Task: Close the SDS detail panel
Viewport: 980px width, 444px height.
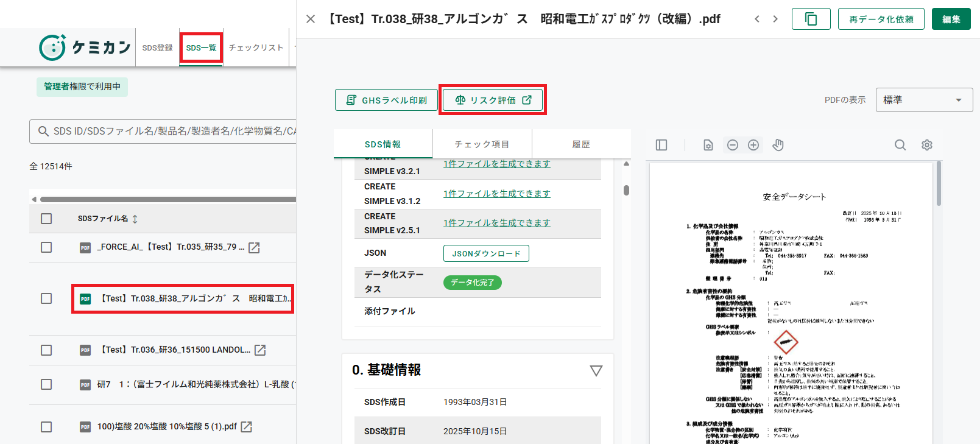Action: (311, 19)
